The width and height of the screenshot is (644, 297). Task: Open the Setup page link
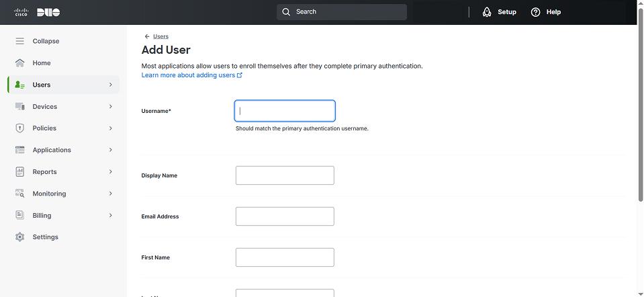click(507, 12)
